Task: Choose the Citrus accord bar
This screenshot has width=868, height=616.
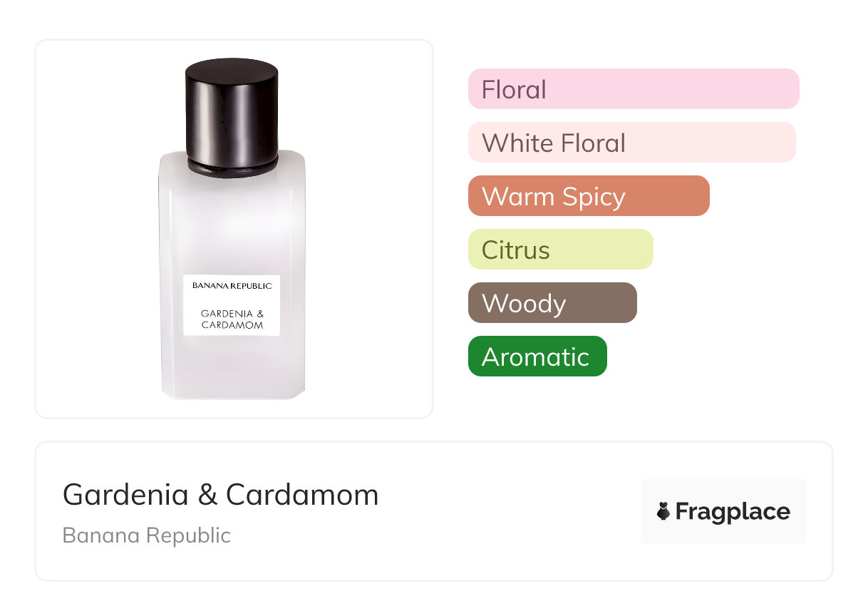Action: [561, 250]
